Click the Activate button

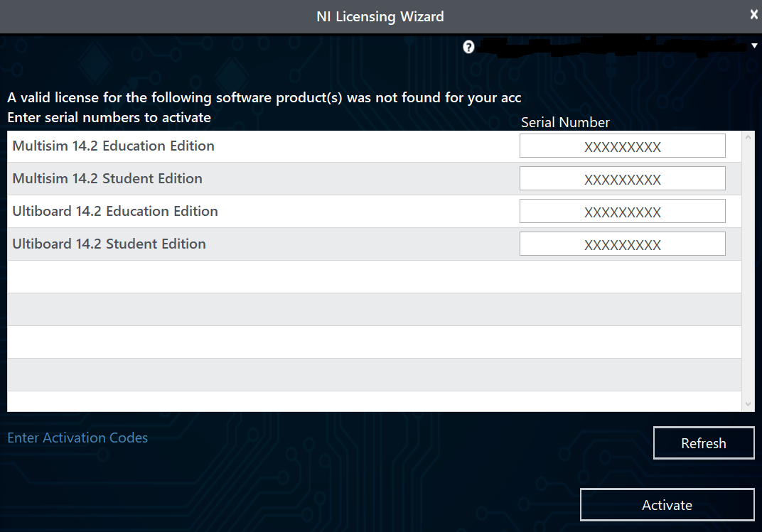pyautogui.click(x=667, y=505)
